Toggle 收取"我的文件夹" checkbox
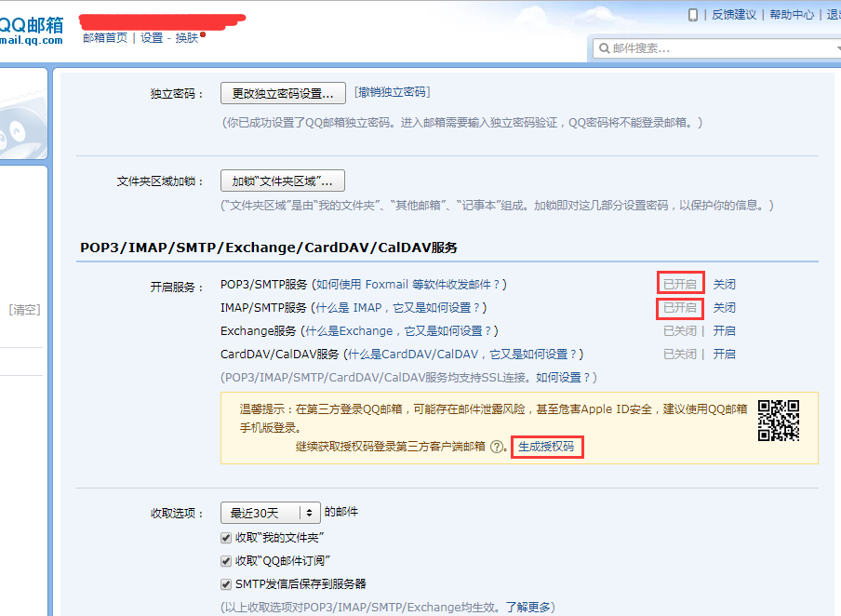Viewport: 841px width, 616px height. tap(226, 538)
